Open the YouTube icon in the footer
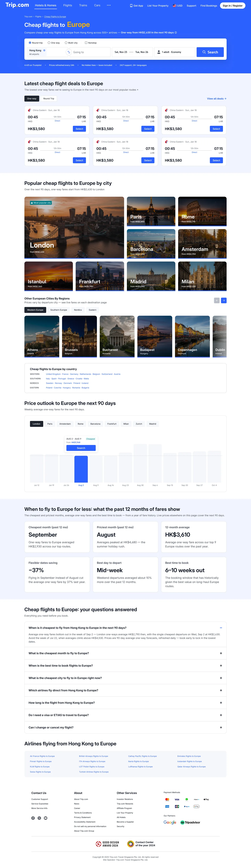The width and height of the screenshot is (251, 868). (x=45, y=818)
